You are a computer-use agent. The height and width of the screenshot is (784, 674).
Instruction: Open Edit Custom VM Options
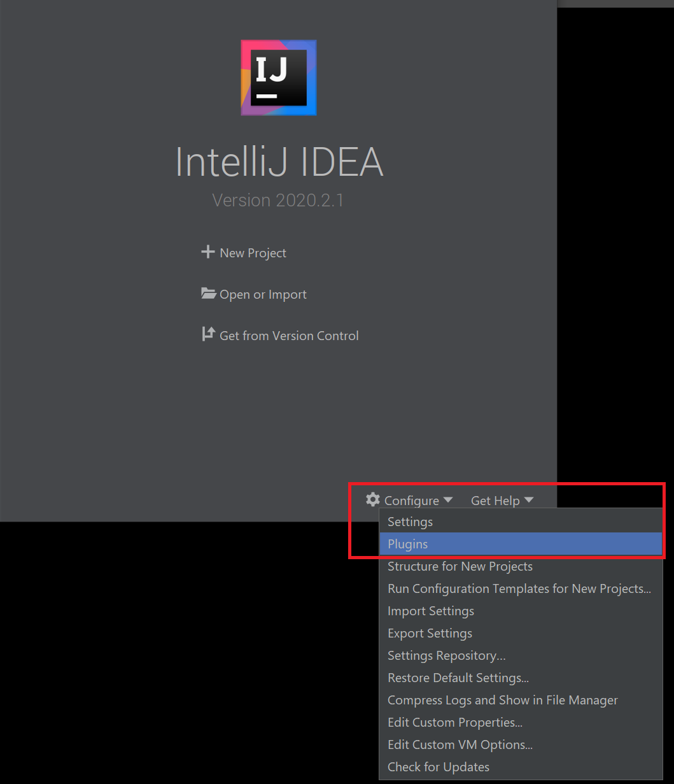click(521, 745)
